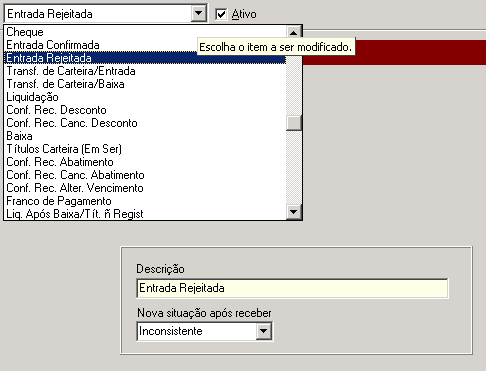This screenshot has height=371, width=486.
Task: Select Conf. Rec. Canc. Abatimento entry
Action: [145, 175]
